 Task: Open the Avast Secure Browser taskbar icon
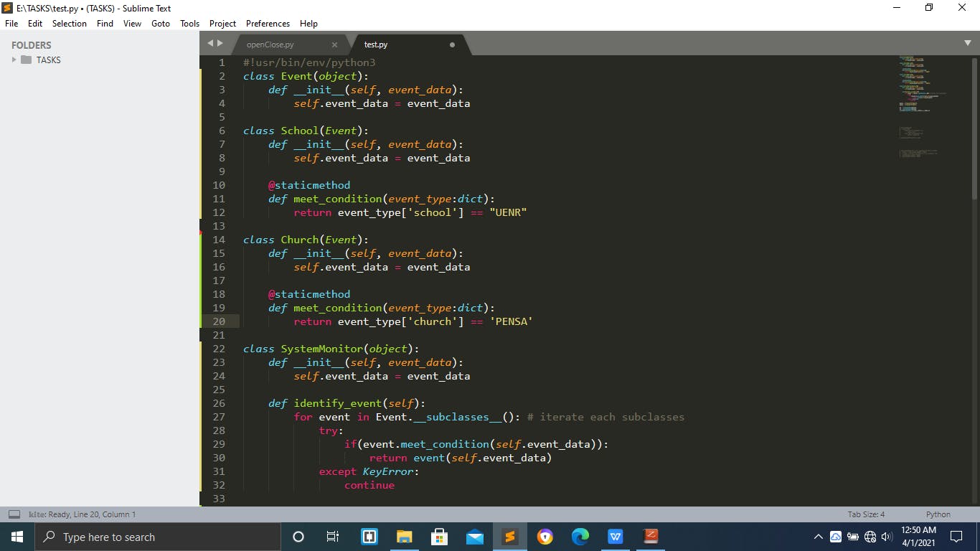545,537
